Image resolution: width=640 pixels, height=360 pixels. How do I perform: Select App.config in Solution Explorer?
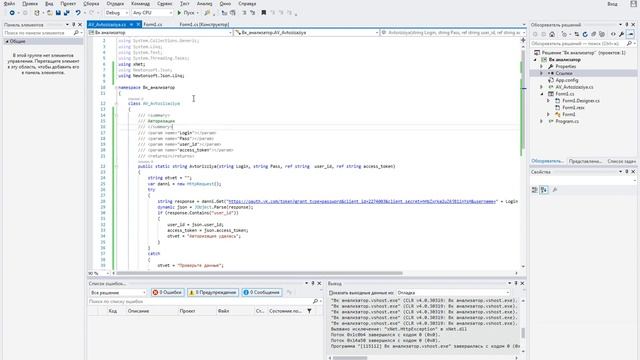567,80
